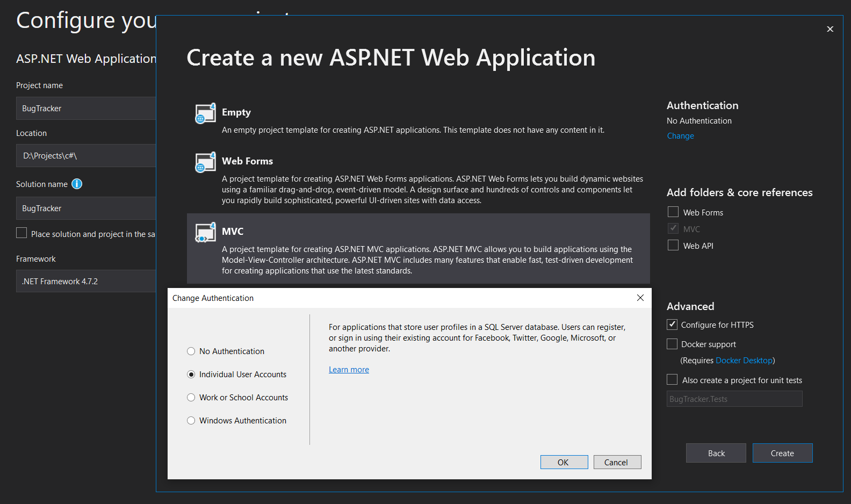Enable the Web Forms folder checkbox

click(x=673, y=212)
